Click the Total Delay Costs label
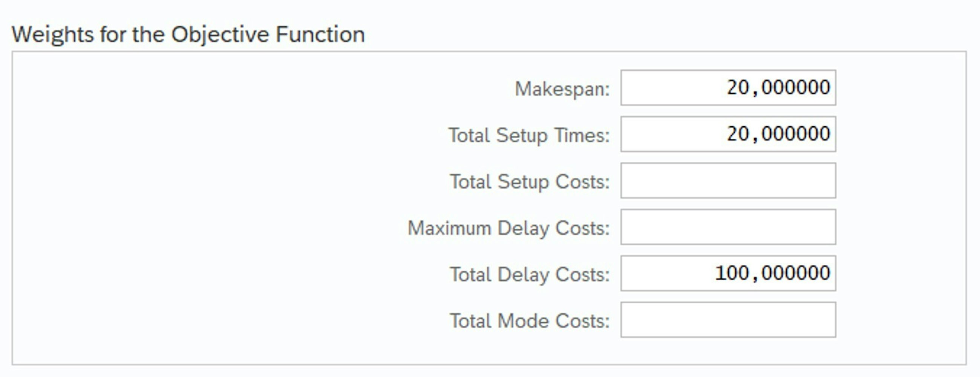The width and height of the screenshot is (980, 377). coord(529,275)
